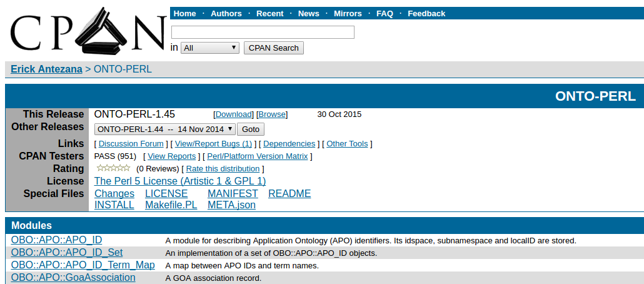Expand the Other Releases version dropdown

[x=164, y=129]
